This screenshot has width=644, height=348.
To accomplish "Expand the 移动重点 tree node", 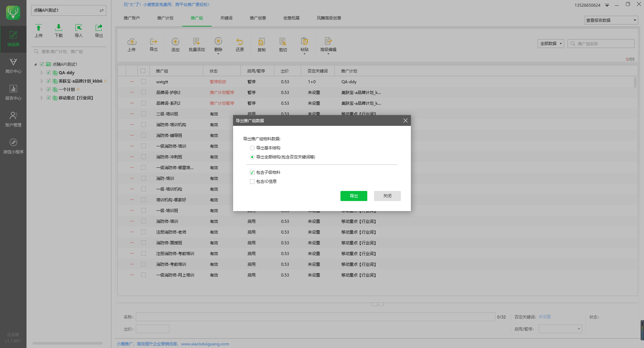I will click(x=42, y=98).
